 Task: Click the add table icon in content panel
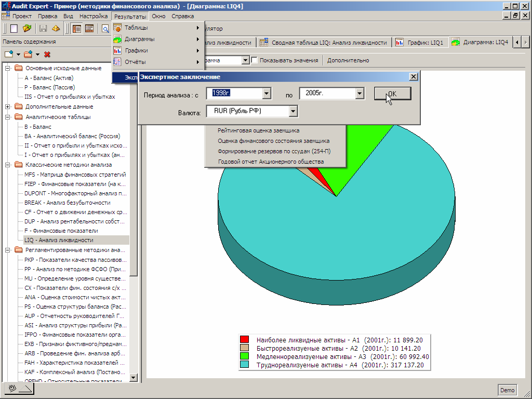[9, 54]
